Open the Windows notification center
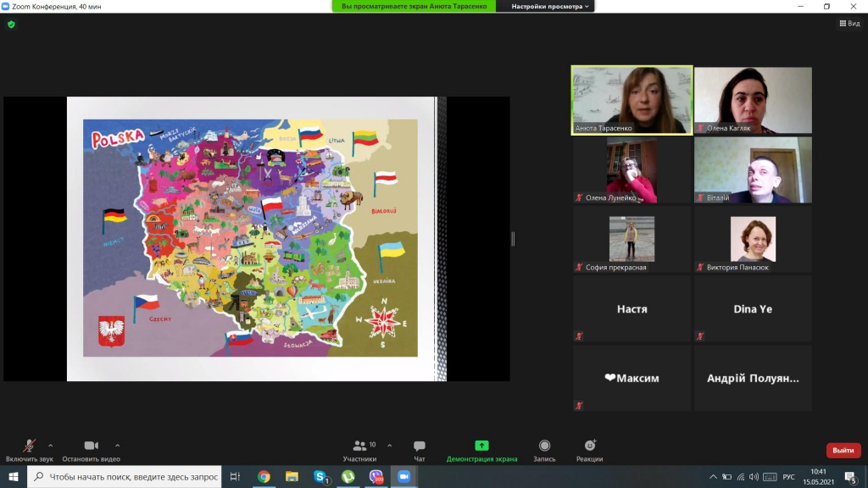Screen dimensions: 868x488 (851, 477)
